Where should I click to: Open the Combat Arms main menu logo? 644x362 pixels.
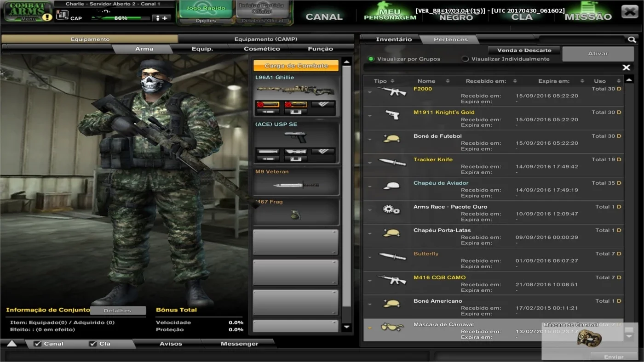tap(28, 11)
